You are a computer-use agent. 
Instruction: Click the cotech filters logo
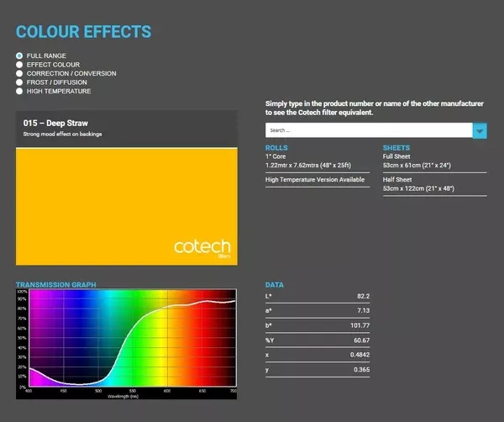(x=202, y=248)
